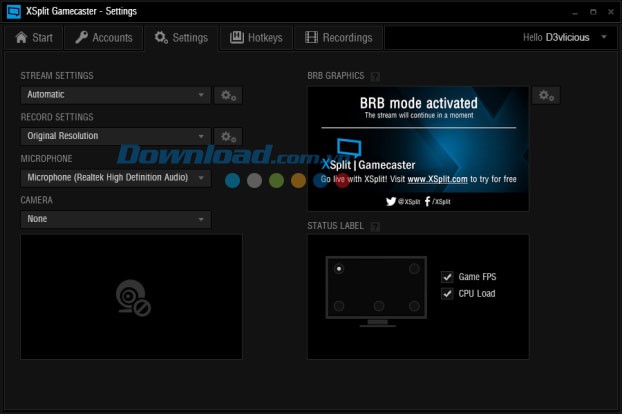The height and width of the screenshot is (414, 622).
Task: Click the www.XSplit.com link
Action: (437, 179)
